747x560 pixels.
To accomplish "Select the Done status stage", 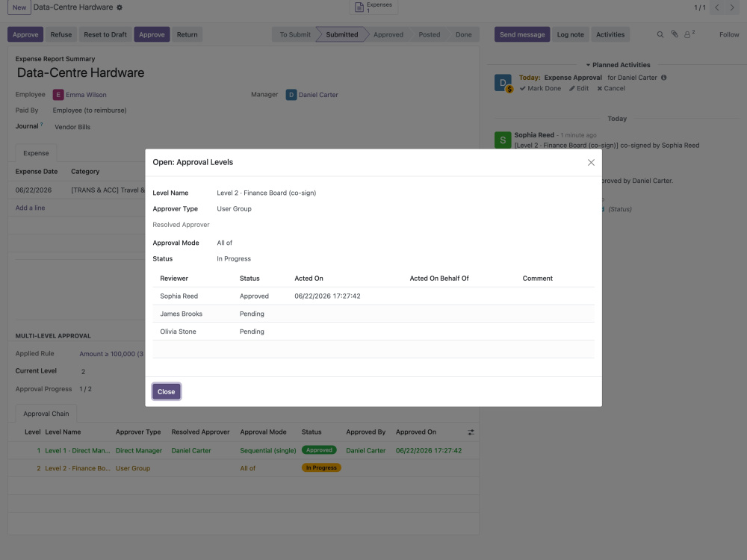I will point(463,34).
